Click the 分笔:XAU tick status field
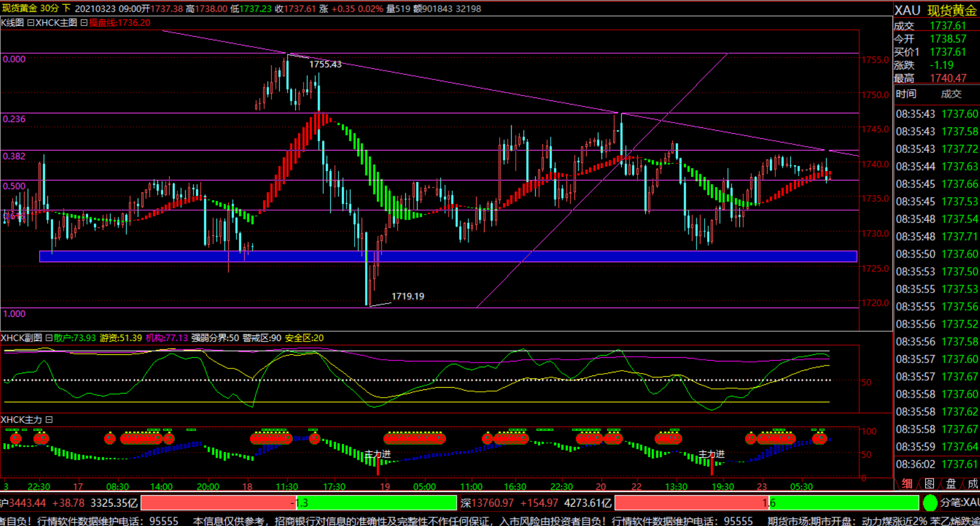This screenshot has width=980, height=526. (x=960, y=503)
